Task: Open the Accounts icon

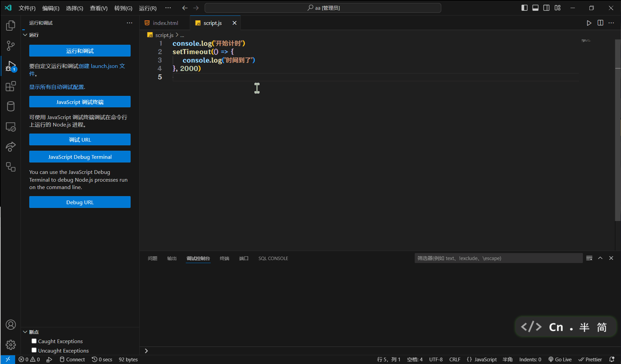Action: coord(10,325)
